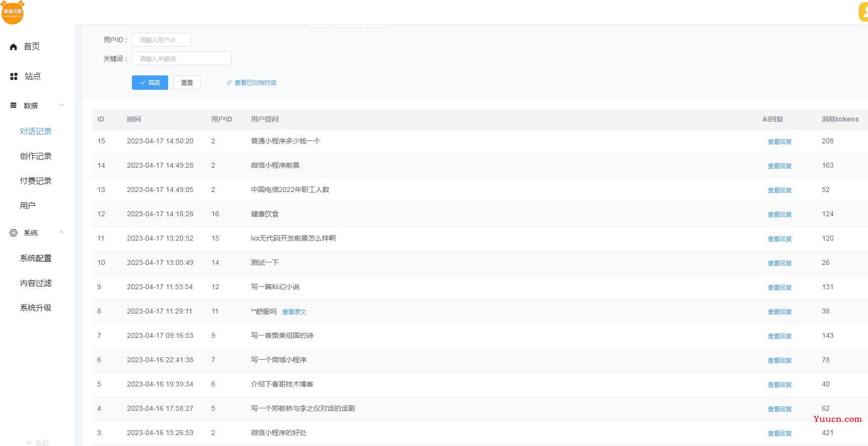Click token count 208

(x=827, y=141)
